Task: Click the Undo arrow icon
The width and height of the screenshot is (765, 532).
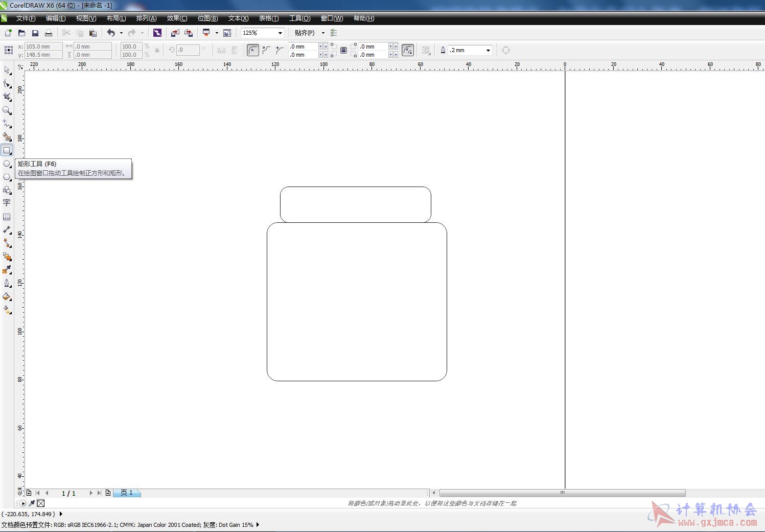Action: 111,33
